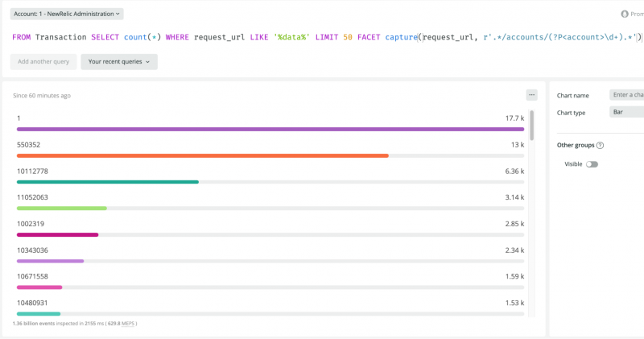Open the chart options ellipsis menu

click(x=531, y=95)
